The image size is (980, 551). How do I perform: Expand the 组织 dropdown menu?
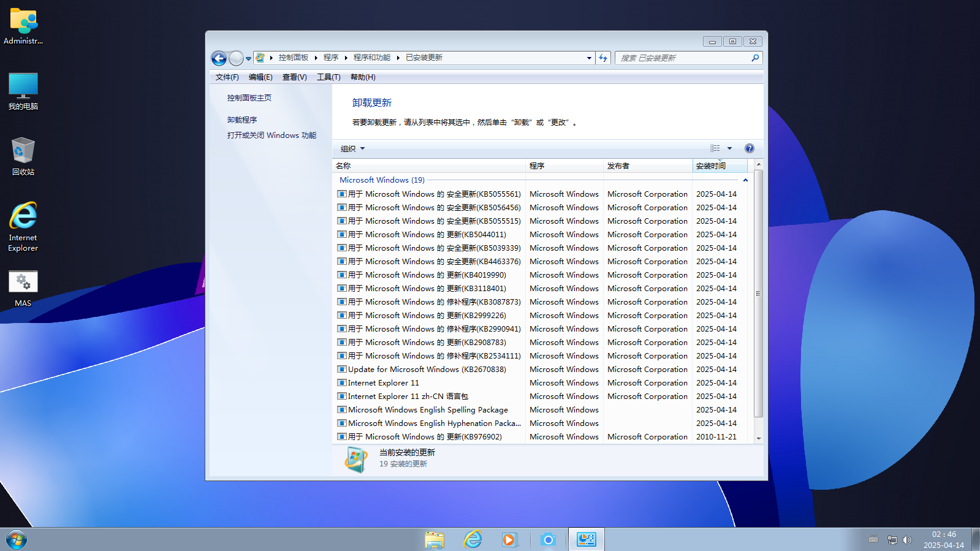coord(353,149)
